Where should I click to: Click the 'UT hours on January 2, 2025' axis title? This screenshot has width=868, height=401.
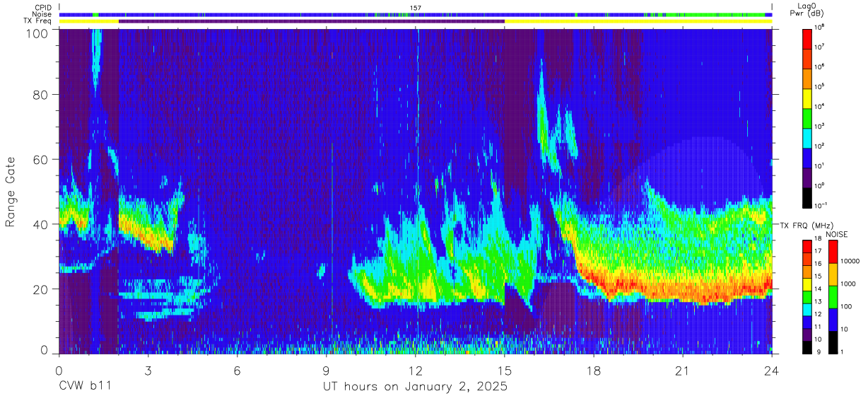point(415,388)
